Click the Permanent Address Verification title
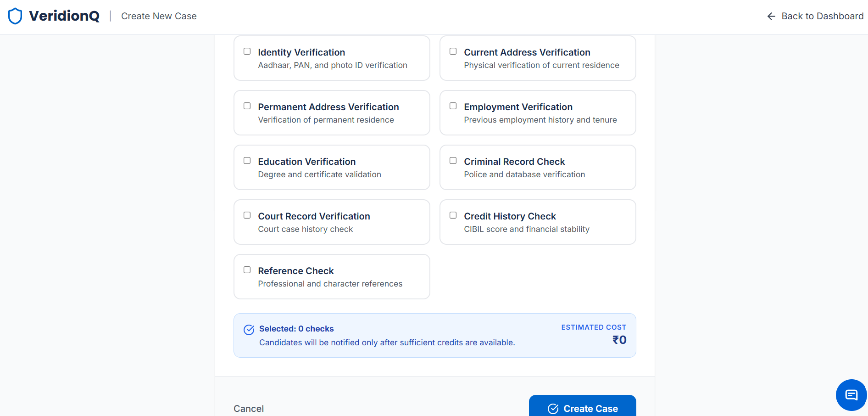The height and width of the screenshot is (416, 868). point(328,107)
